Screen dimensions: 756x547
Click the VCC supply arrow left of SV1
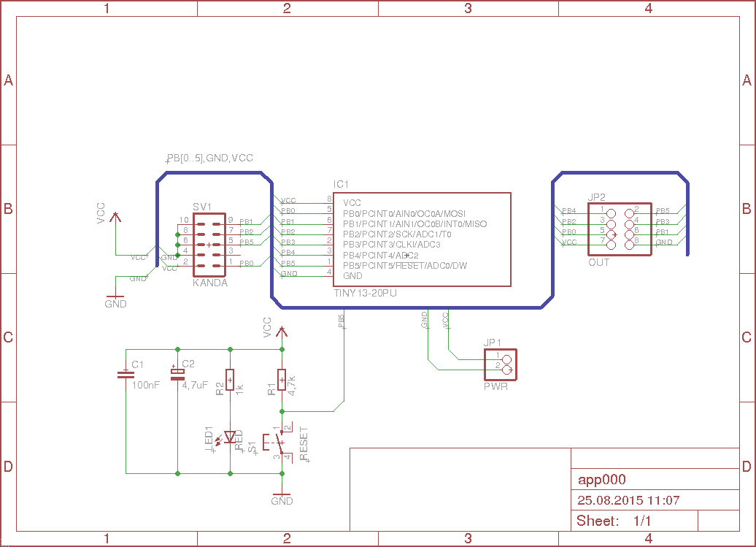point(115,218)
